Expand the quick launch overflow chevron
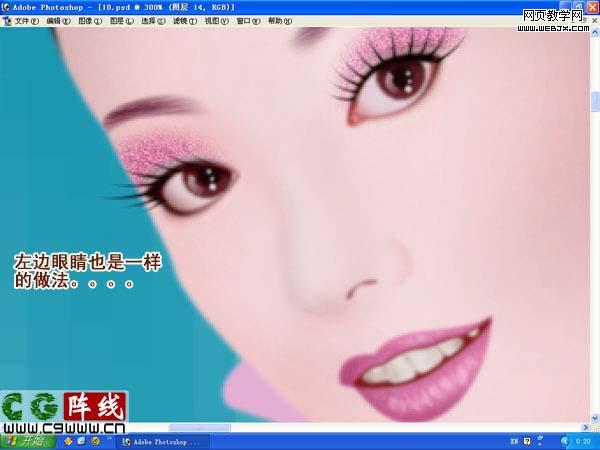This screenshot has height=450, width=600. [x=109, y=438]
